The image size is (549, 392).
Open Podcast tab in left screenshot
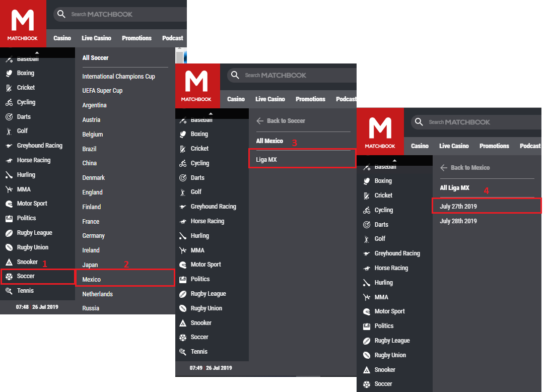(173, 38)
